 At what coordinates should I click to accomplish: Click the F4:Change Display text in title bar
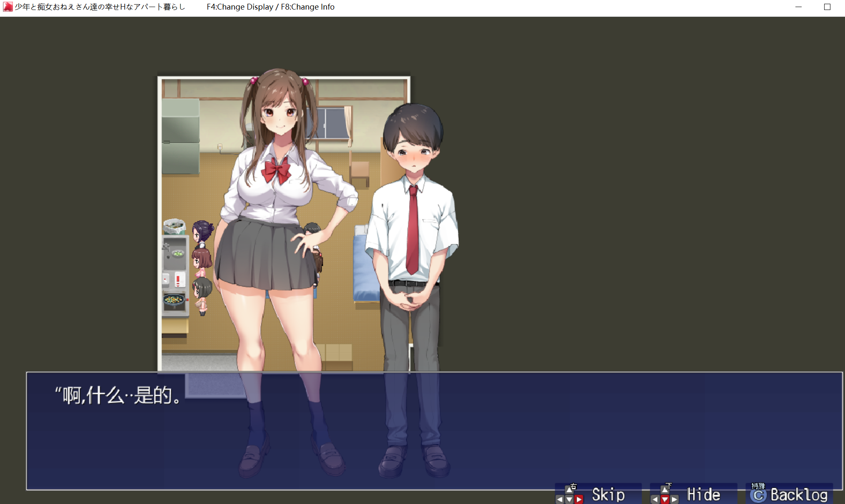pos(240,7)
